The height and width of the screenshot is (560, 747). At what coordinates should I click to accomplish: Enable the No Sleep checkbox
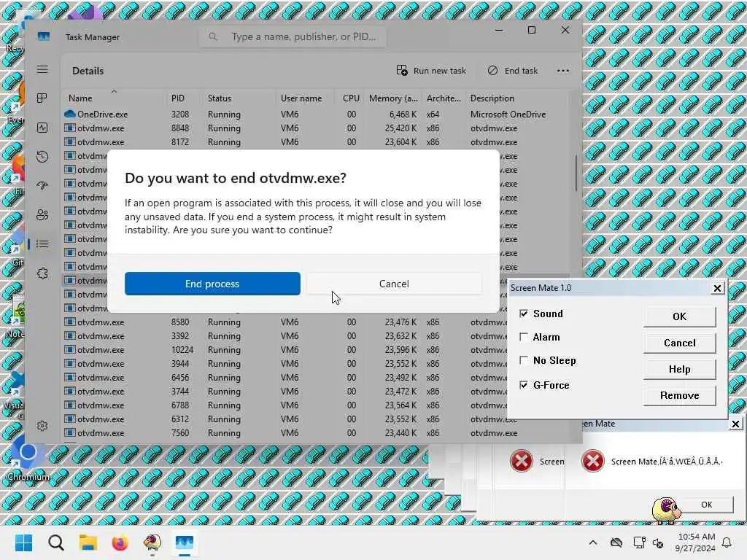[524, 360]
